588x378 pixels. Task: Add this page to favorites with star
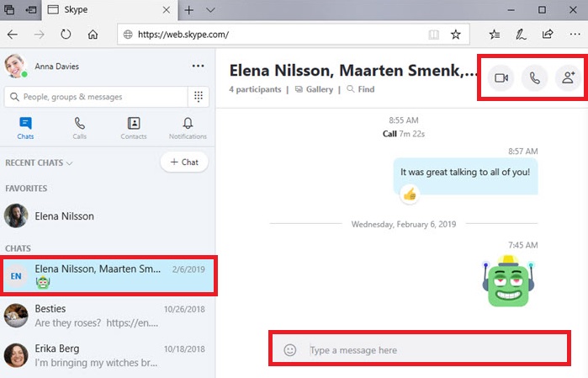click(x=455, y=35)
